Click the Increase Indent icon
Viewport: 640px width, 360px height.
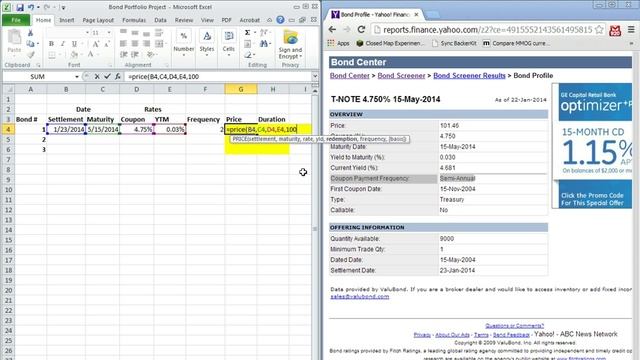(135, 54)
